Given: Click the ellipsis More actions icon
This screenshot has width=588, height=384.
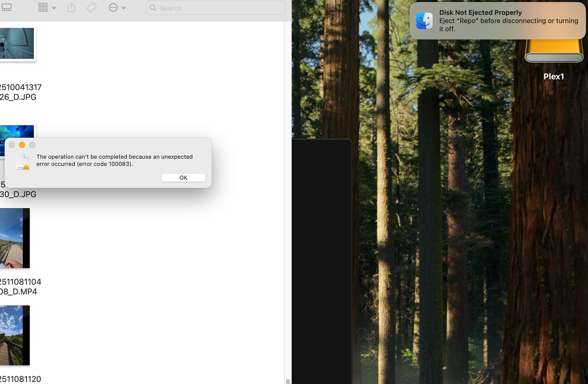Looking at the screenshot, I should click(113, 8).
